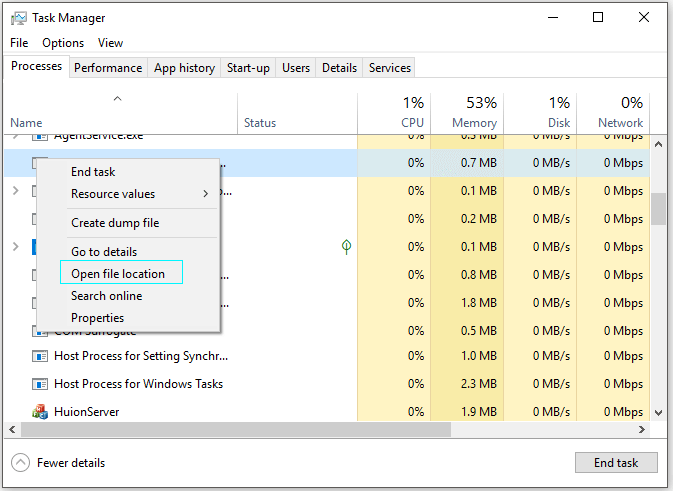The image size is (673, 493).
Task: Select the HuionServer process name
Action: (x=87, y=412)
